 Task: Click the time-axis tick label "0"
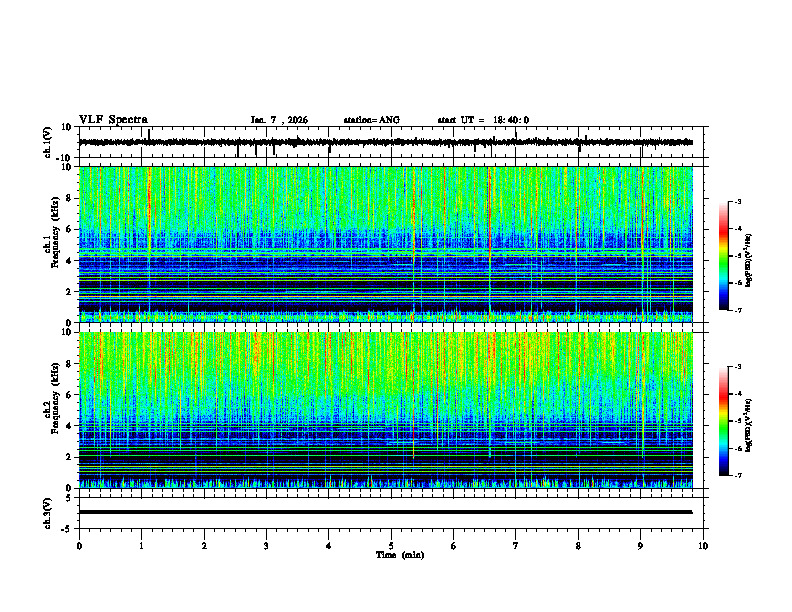(79, 546)
